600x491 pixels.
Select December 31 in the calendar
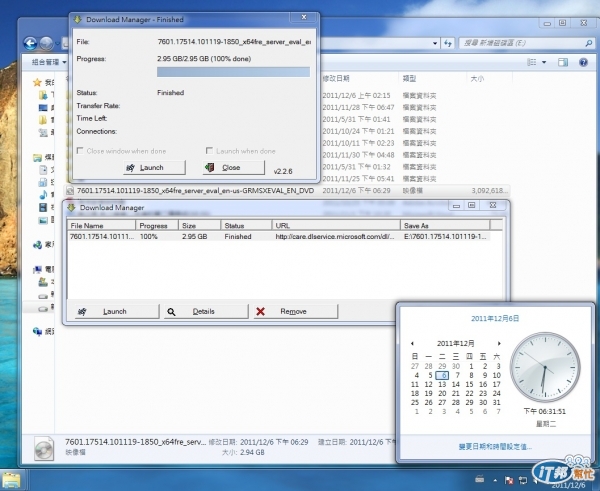(x=497, y=403)
